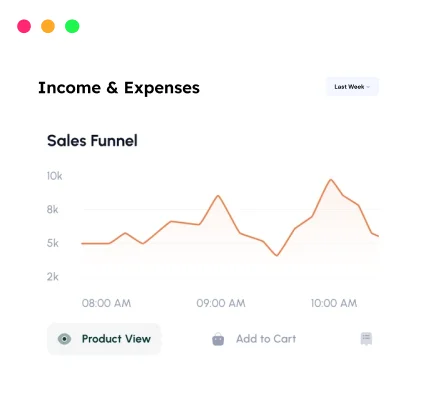Click the orange window dot
The image size is (421, 400).
(x=48, y=26)
